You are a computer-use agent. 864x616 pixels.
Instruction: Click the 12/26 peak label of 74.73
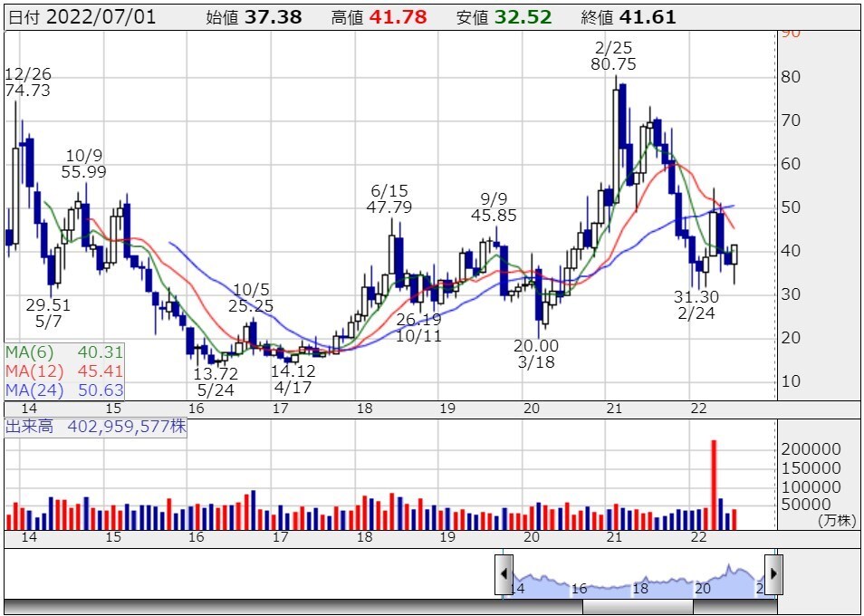[x=27, y=82]
